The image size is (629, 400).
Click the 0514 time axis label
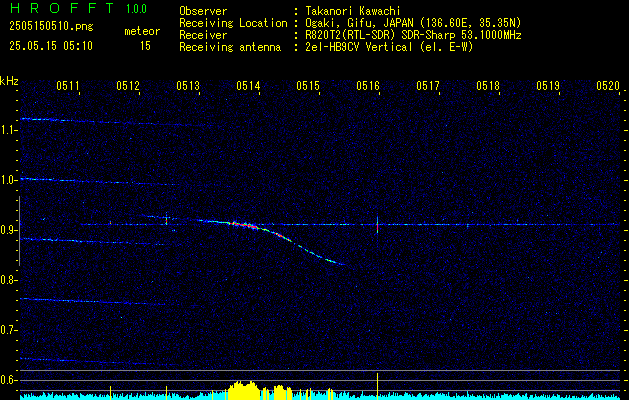248,86
